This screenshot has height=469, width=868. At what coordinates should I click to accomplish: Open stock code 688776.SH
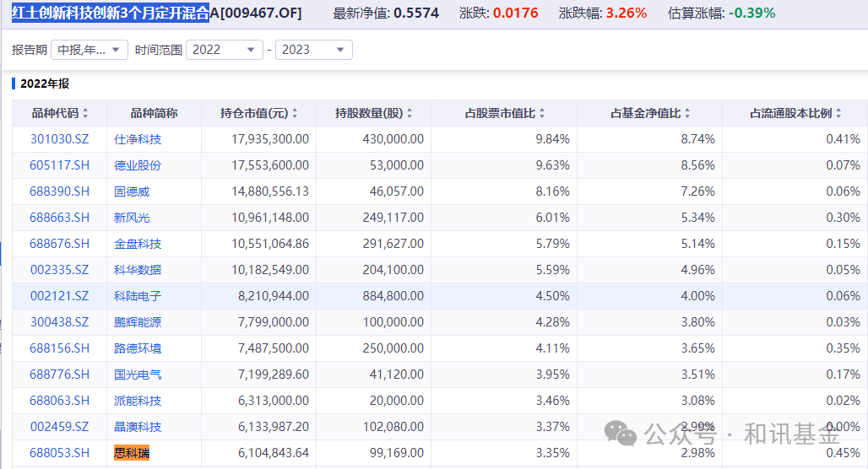59,375
